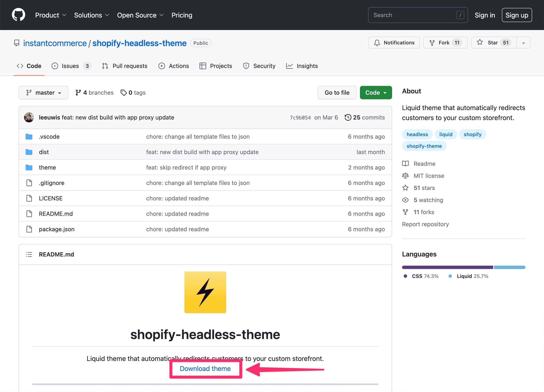Open the Star options arrow dropdown
Viewport: 544px width, 392px height.
point(523,43)
